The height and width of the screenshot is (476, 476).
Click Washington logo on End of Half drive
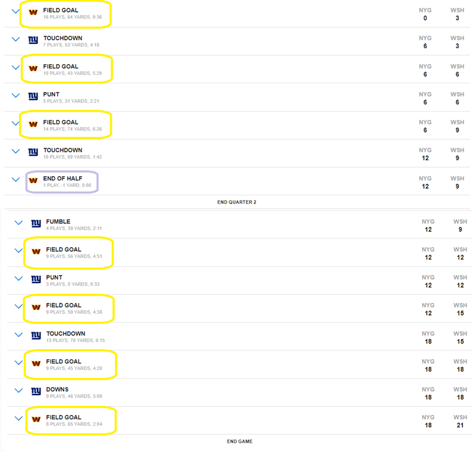click(33, 180)
